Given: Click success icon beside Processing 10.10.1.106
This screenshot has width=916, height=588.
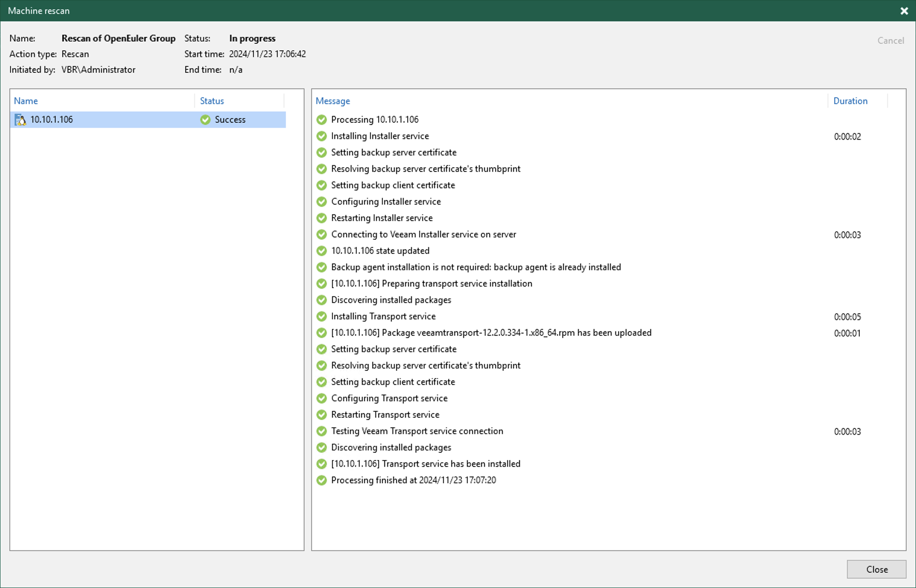Looking at the screenshot, I should click(322, 120).
